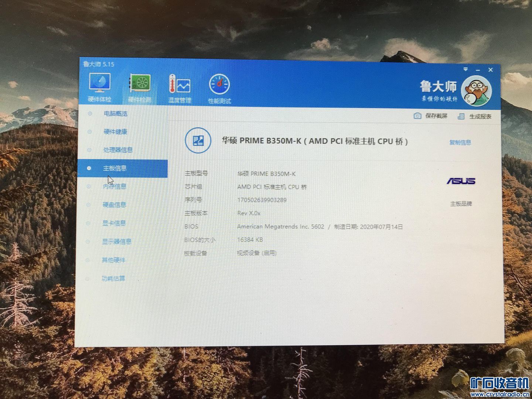The image size is (532, 399).
Task: Click the 主板版本 value Rev X.0x
Action: [249, 213]
